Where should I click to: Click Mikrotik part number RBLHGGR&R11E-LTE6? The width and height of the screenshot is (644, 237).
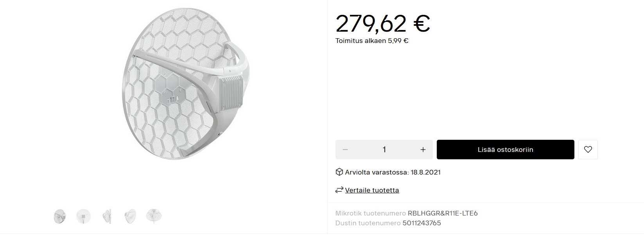pos(443,213)
